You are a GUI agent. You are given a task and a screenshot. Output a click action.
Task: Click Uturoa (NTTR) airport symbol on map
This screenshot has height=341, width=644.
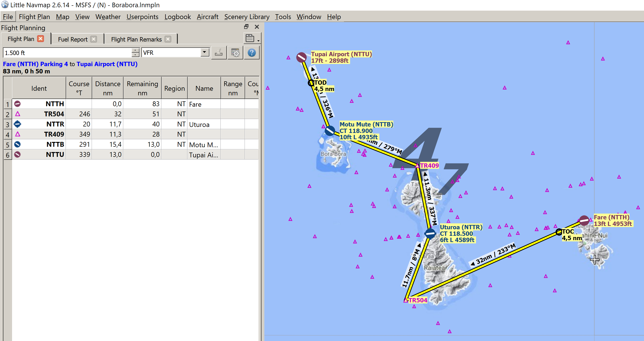point(430,233)
